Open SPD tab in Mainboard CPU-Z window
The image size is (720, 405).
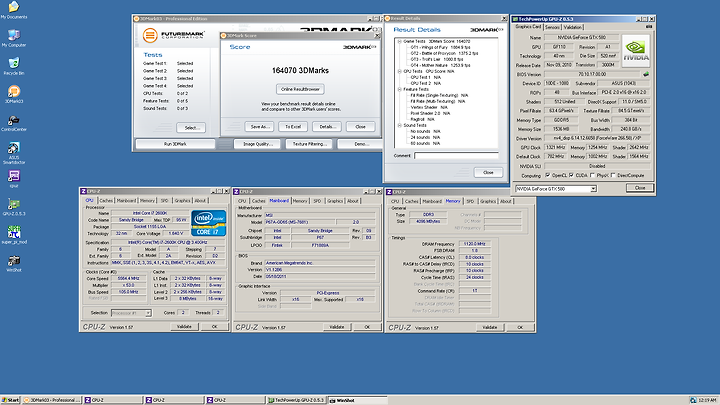tap(317, 201)
